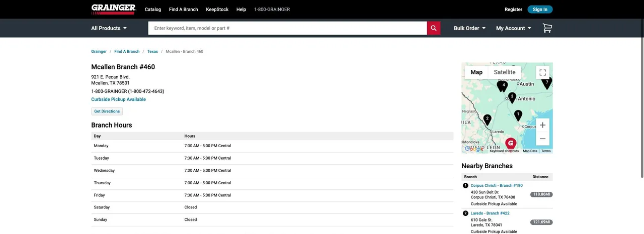Click the red search magnifier button

click(x=434, y=28)
